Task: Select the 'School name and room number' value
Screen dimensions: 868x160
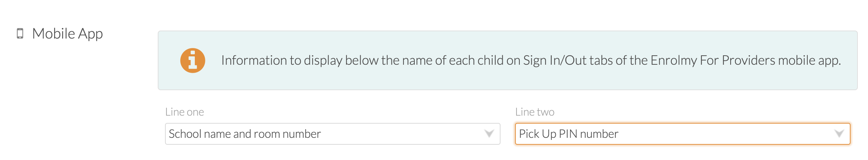Action: tap(245, 134)
